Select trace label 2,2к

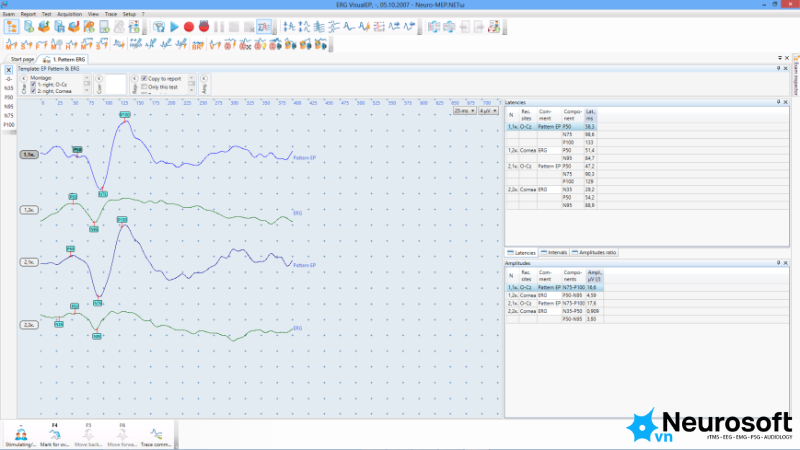pos(29,325)
